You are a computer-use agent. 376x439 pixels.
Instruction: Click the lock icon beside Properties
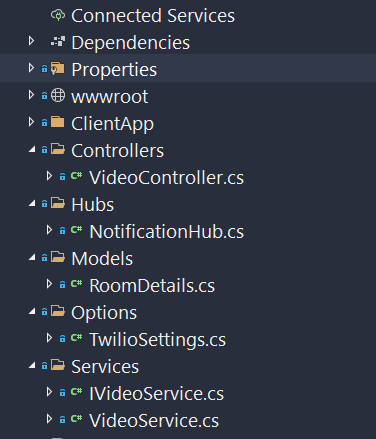(44, 69)
